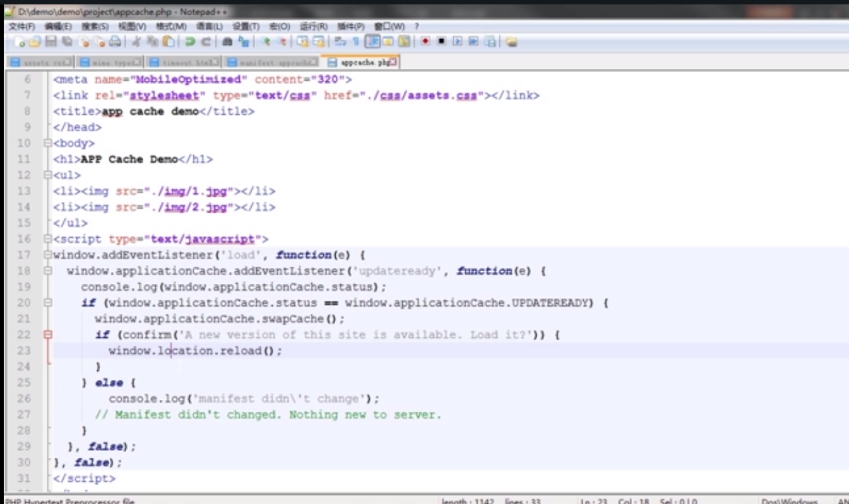Image resolution: width=849 pixels, height=504 pixels.
Task: Cut selection with the scissors icon
Action: pos(136,42)
